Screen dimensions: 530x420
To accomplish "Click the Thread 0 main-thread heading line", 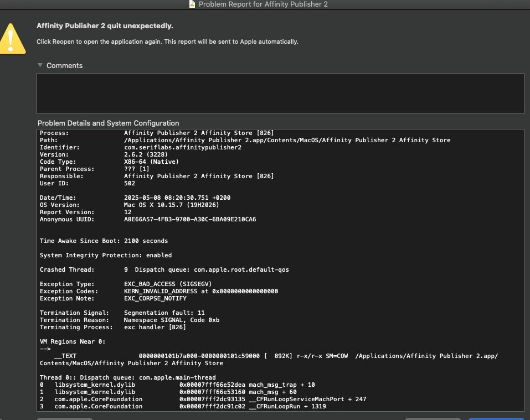I will point(128,377).
